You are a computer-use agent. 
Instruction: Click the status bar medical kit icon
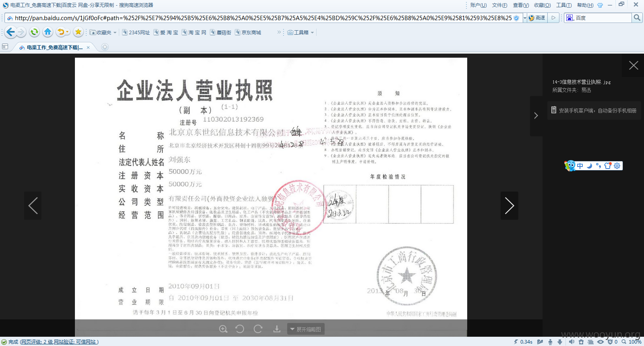tap(581, 342)
